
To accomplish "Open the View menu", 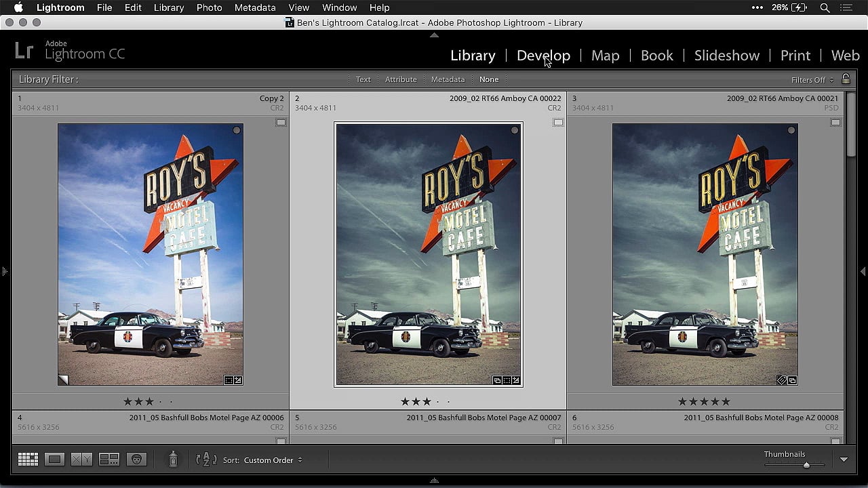I will 299,7.
